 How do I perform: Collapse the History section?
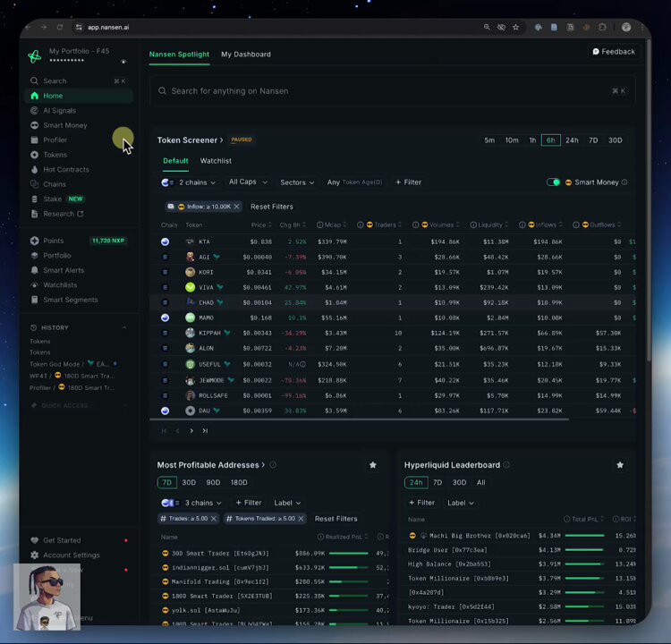(124, 327)
